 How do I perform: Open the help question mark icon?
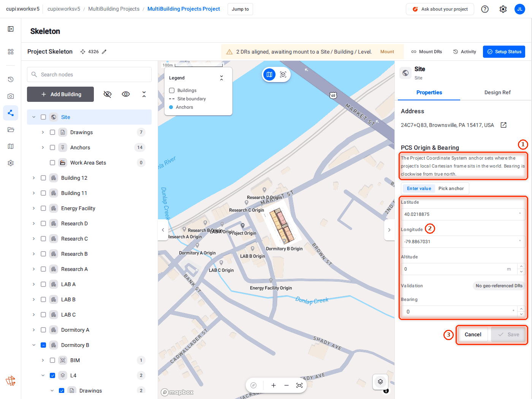485,9
